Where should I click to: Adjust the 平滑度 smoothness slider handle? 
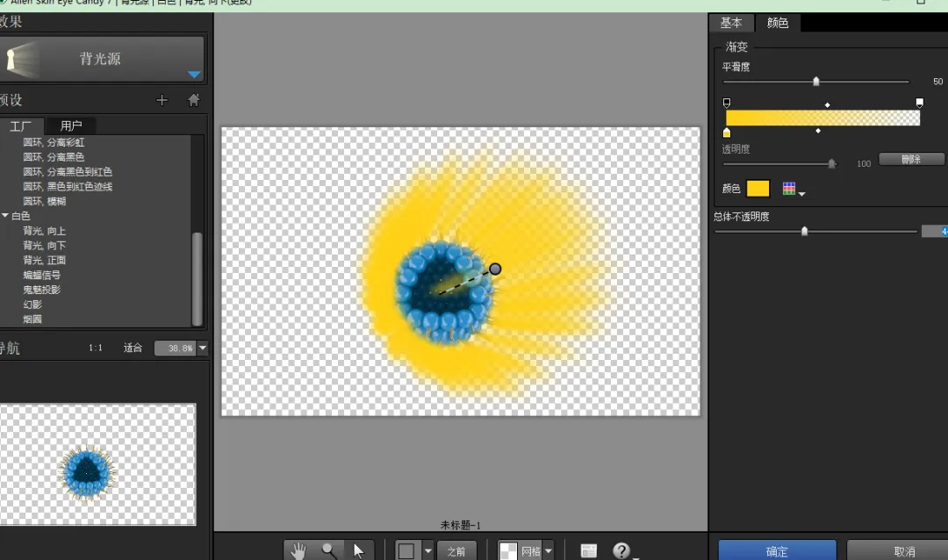(816, 81)
